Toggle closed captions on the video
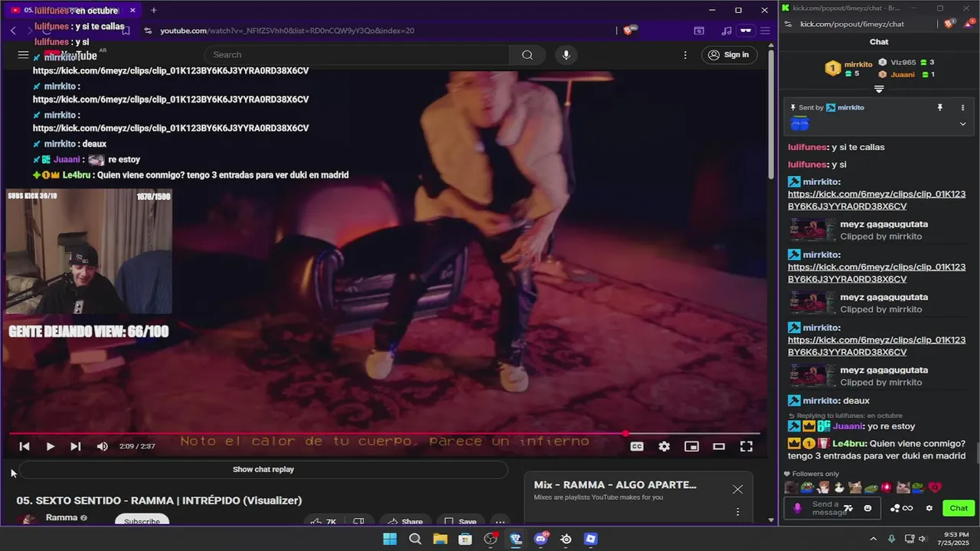Image resolution: width=980 pixels, height=551 pixels. click(x=636, y=446)
